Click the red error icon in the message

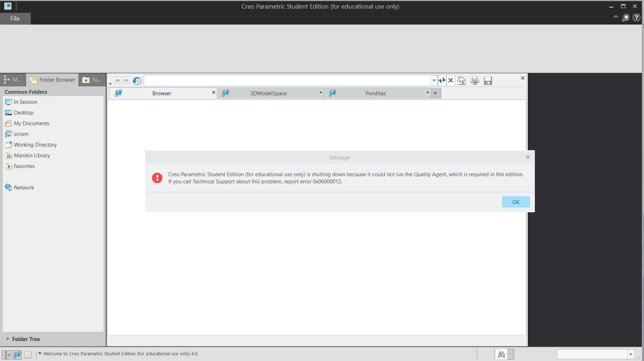coord(157,178)
